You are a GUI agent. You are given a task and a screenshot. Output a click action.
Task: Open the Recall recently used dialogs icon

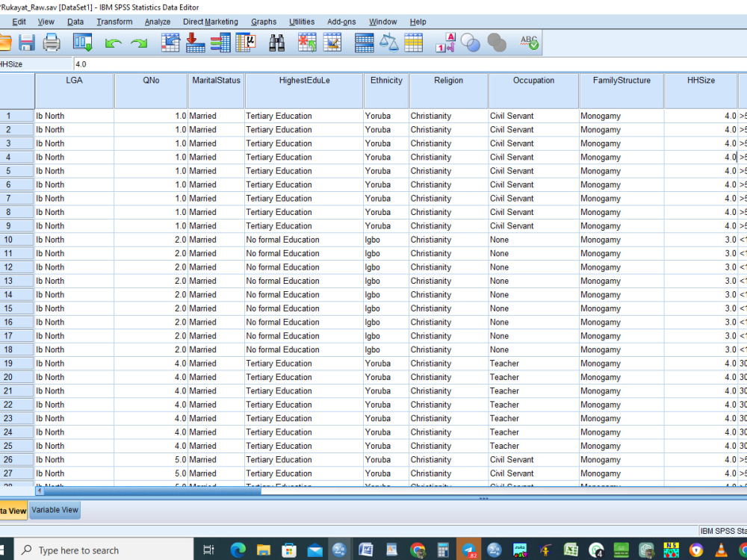(x=82, y=43)
